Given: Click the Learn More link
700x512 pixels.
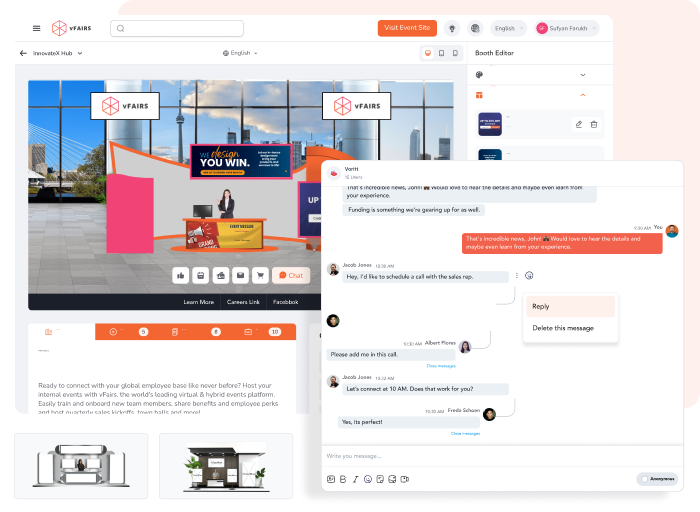Looking at the screenshot, I should pyautogui.click(x=198, y=301).
